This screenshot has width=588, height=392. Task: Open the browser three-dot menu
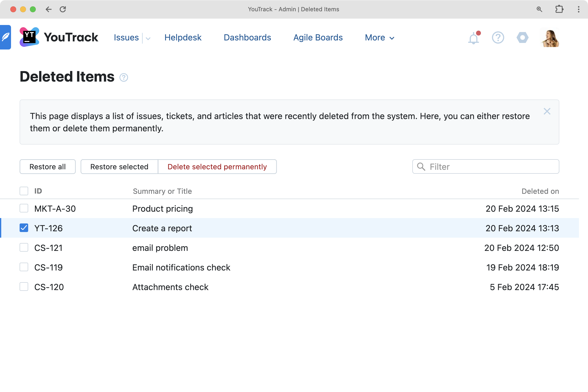click(x=578, y=9)
